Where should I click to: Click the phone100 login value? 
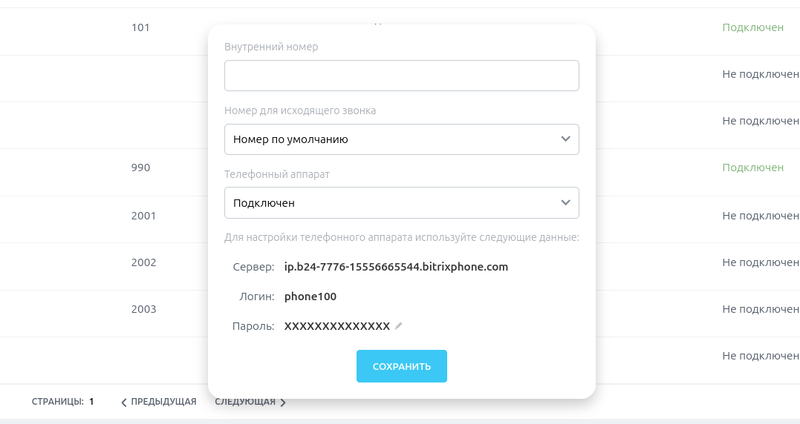click(x=310, y=297)
